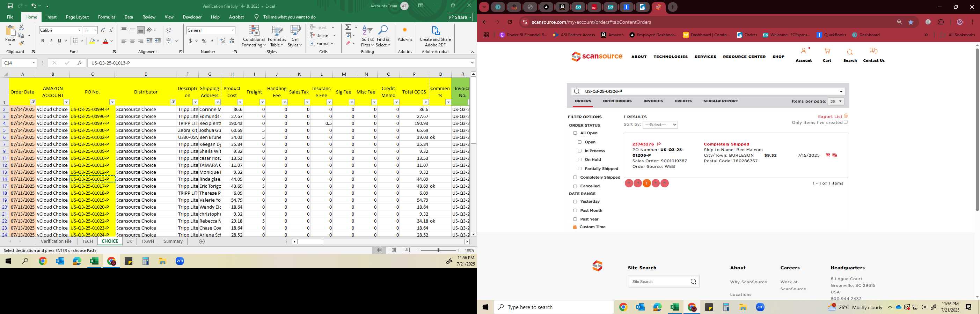Expand the Excel formula bar
Screen dimensions: 980x314
coord(472,63)
